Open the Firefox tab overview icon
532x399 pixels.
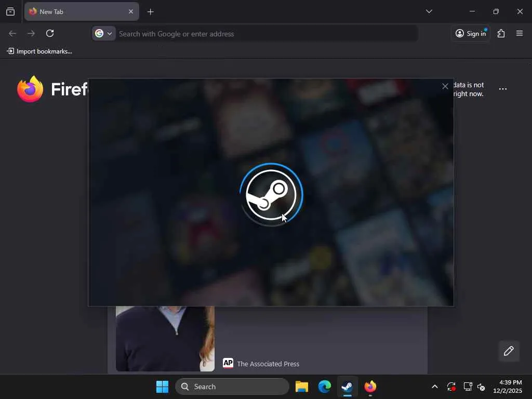point(10,11)
